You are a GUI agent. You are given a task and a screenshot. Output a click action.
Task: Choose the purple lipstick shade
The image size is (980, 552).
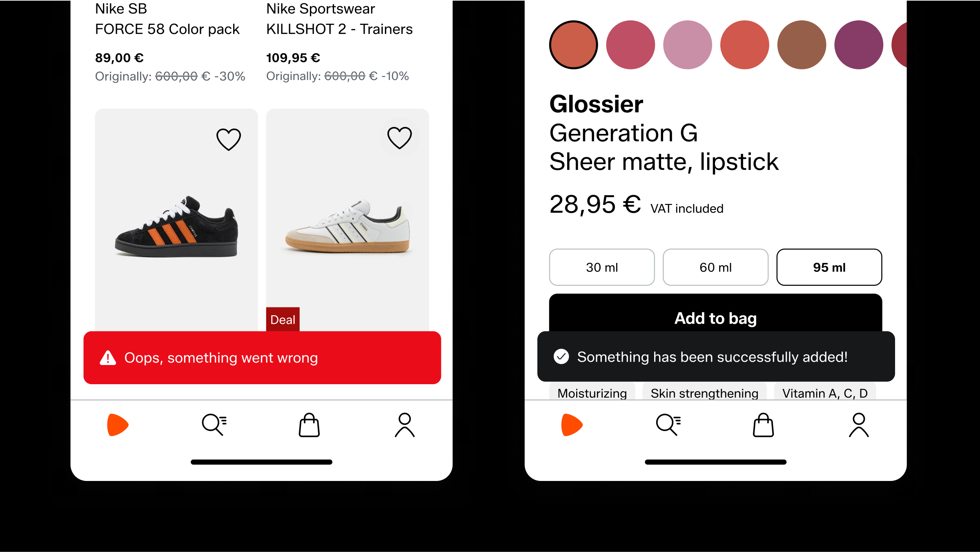tap(859, 45)
